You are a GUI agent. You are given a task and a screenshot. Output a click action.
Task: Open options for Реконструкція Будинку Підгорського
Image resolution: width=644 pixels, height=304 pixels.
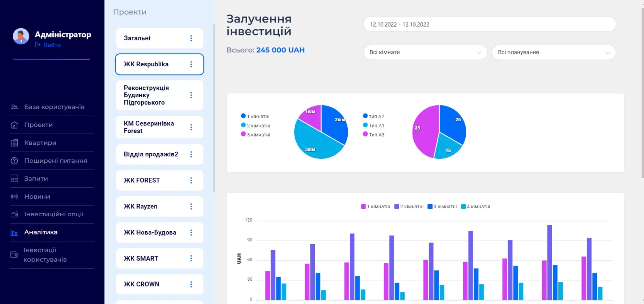coord(191,95)
